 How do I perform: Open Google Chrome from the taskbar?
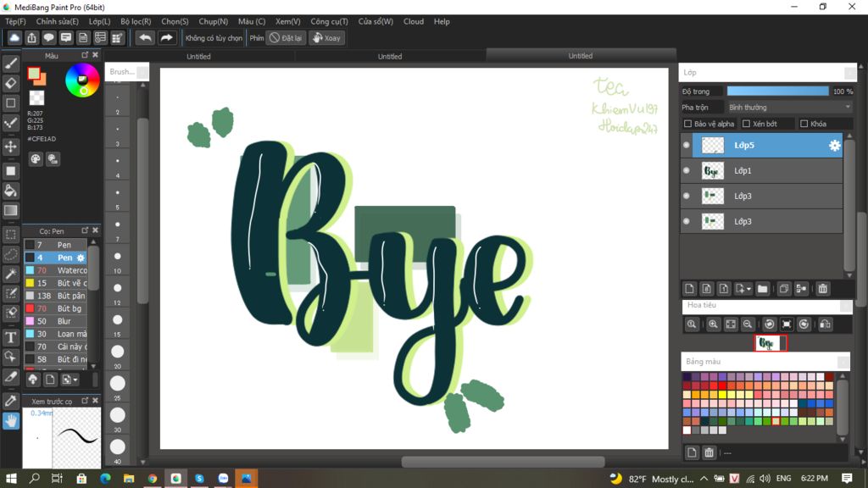point(153,479)
